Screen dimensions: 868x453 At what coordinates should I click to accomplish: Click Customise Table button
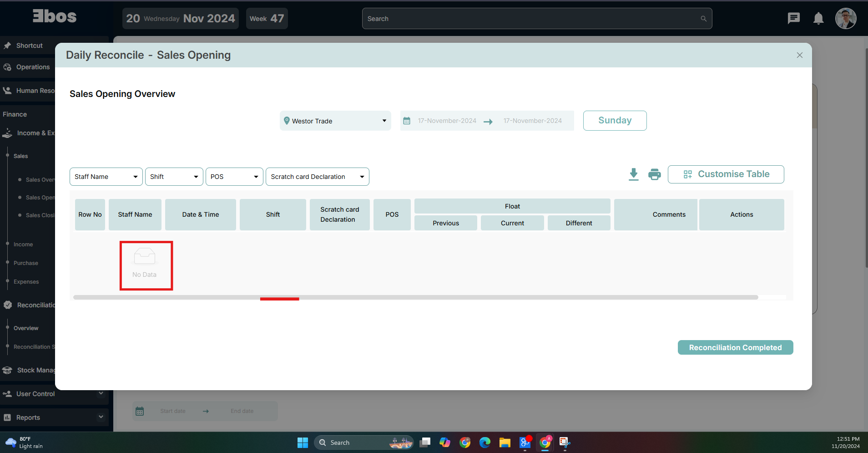click(x=726, y=174)
